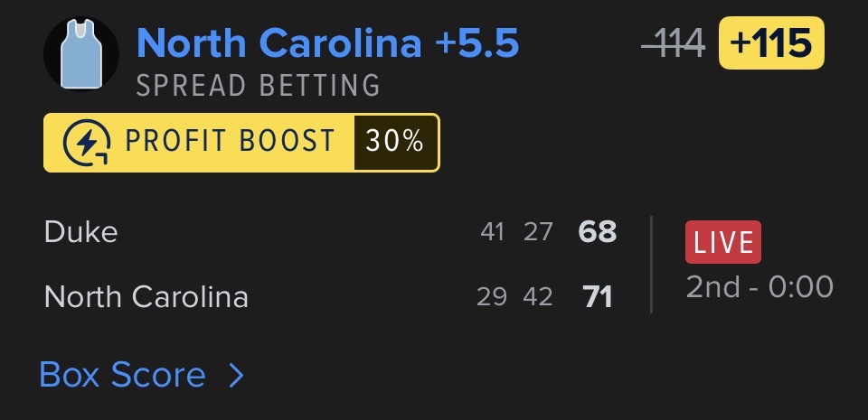The image size is (868, 420).
Task: Click the North Carolina team name in scoreboard
Action: [x=146, y=296]
